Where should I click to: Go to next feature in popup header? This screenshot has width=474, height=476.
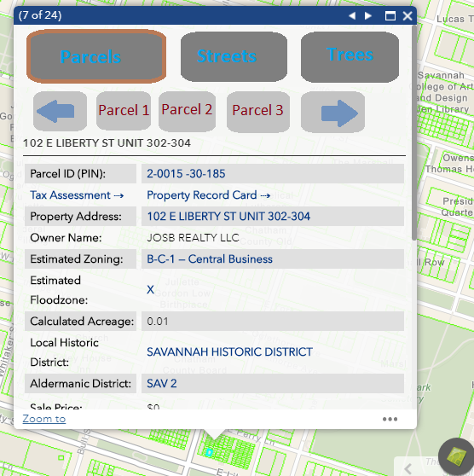coord(368,16)
